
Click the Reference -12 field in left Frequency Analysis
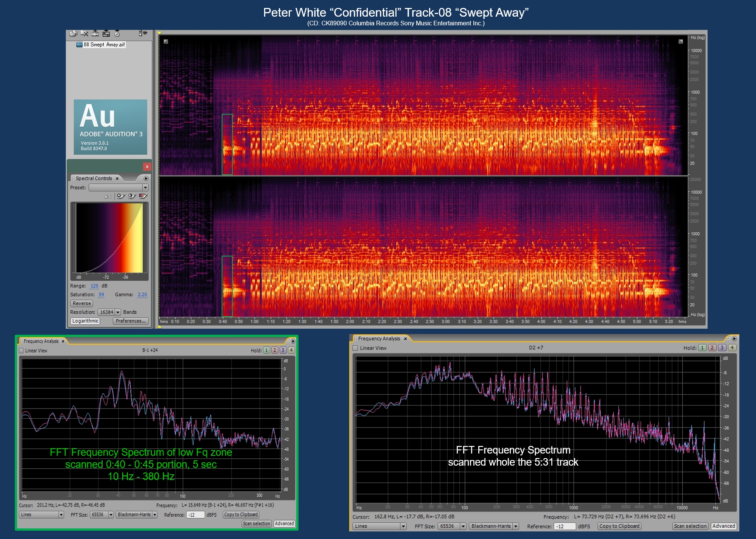[196, 515]
